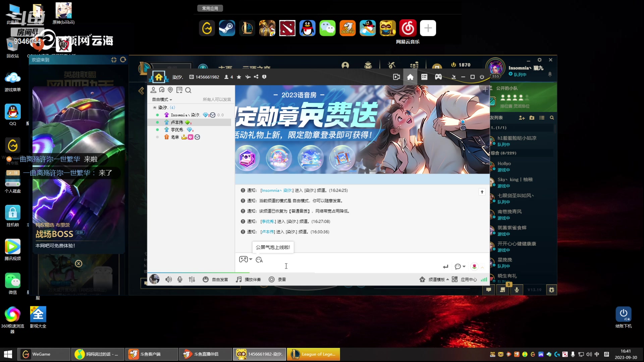Open WeChat icon in the top dock

tap(328, 28)
